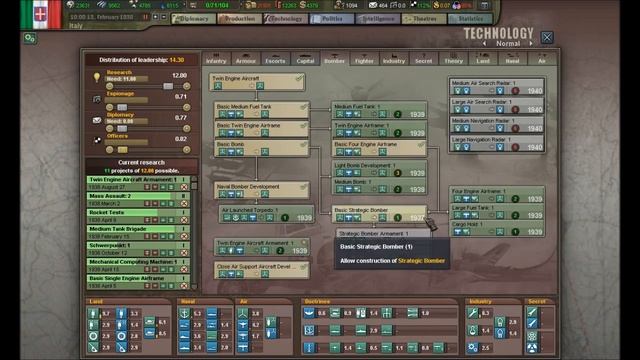The height and width of the screenshot is (360, 640).
Task: Pause the game with the pause button
Action: point(145,17)
